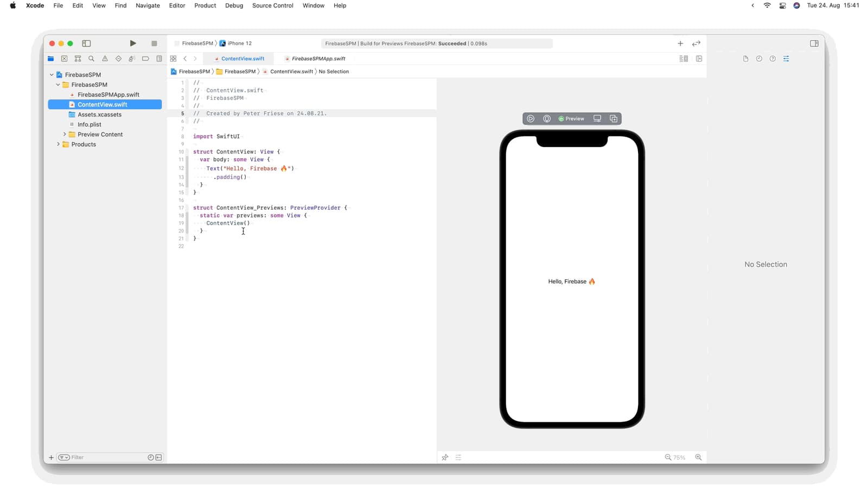Choose the iPhone 12 run destination
This screenshot has height=488, width=868.
click(x=235, y=43)
